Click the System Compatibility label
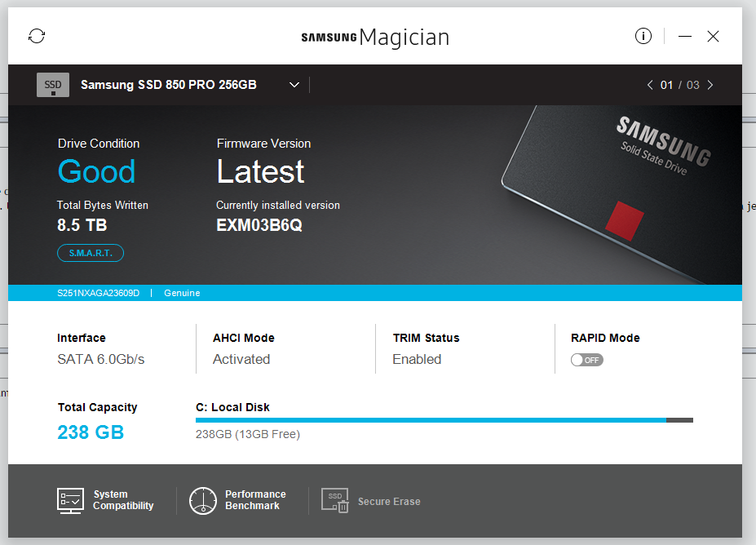 pyautogui.click(x=123, y=500)
